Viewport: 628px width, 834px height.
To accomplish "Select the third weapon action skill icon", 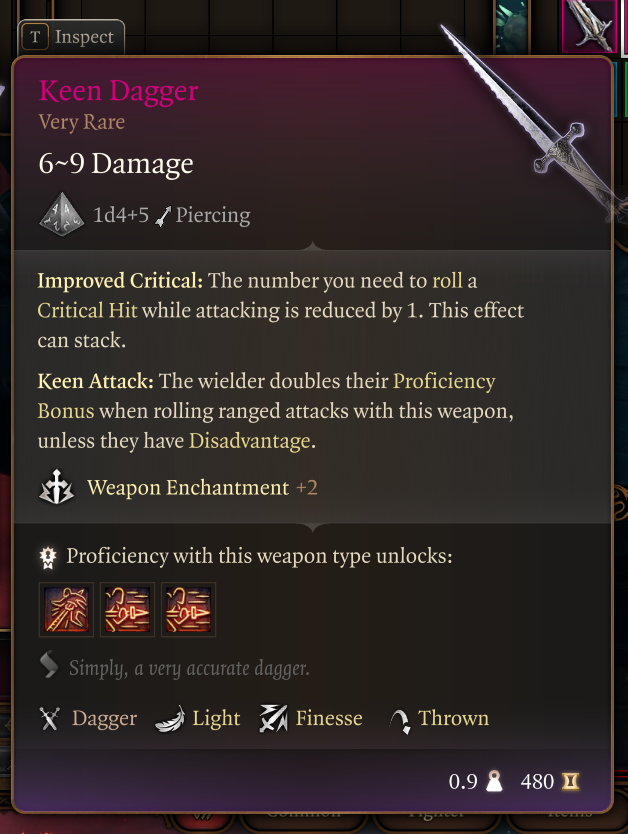I will (188, 610).
